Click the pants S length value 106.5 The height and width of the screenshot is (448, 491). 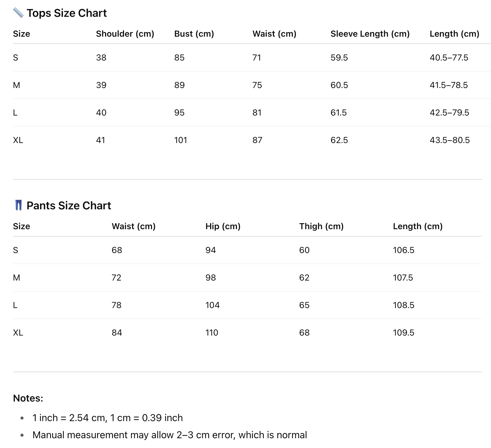403,250
